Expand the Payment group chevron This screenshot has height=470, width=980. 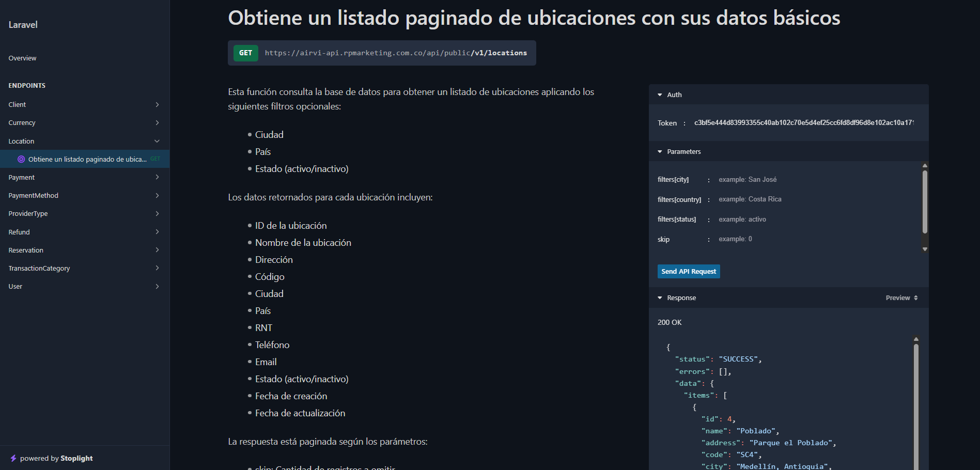[x=157, y=177]
